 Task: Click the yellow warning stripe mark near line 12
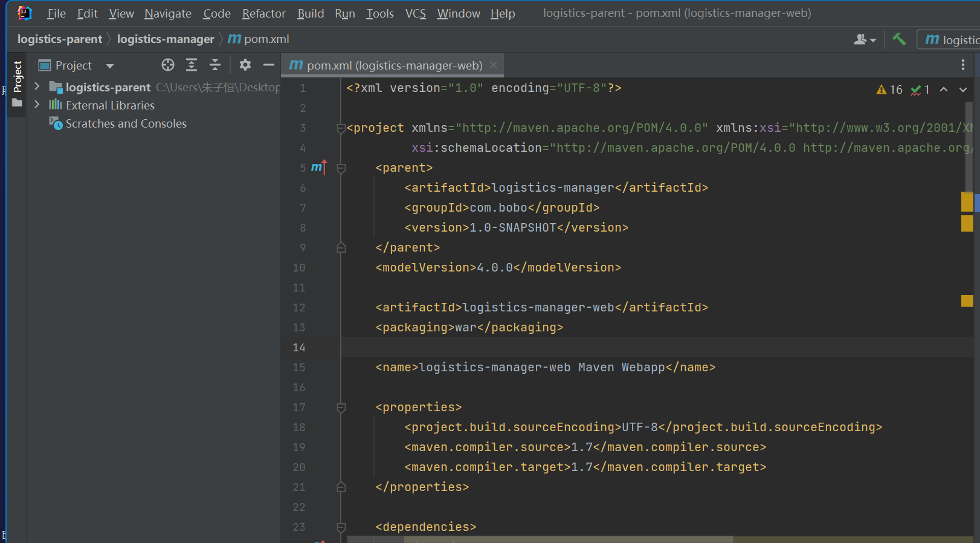coord(967,301)
